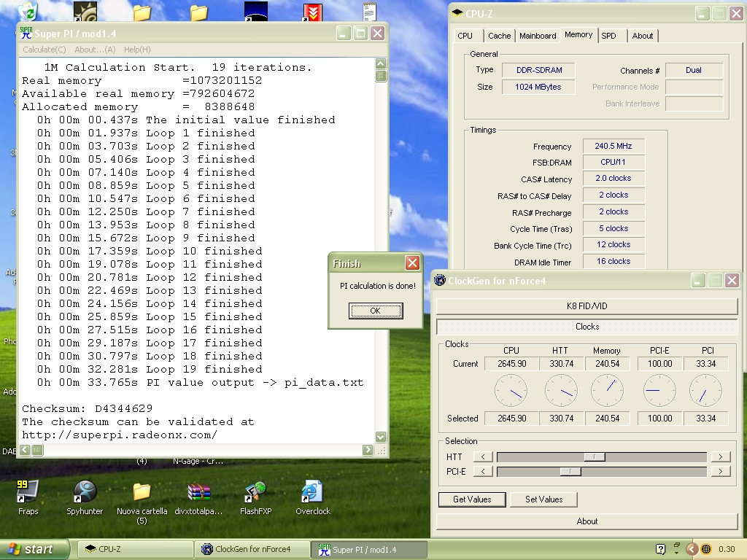Switch to the SPD tab in CPU-Z
747x560 pixels.
pos(609,36)
